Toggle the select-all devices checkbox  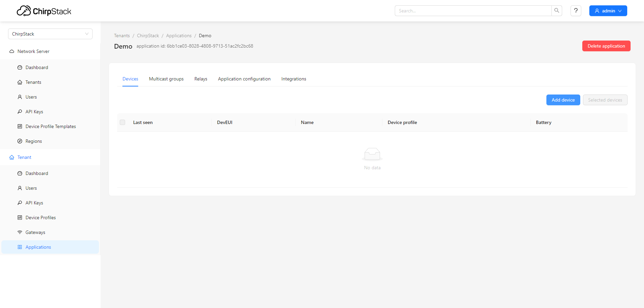(x=122, y=122)
